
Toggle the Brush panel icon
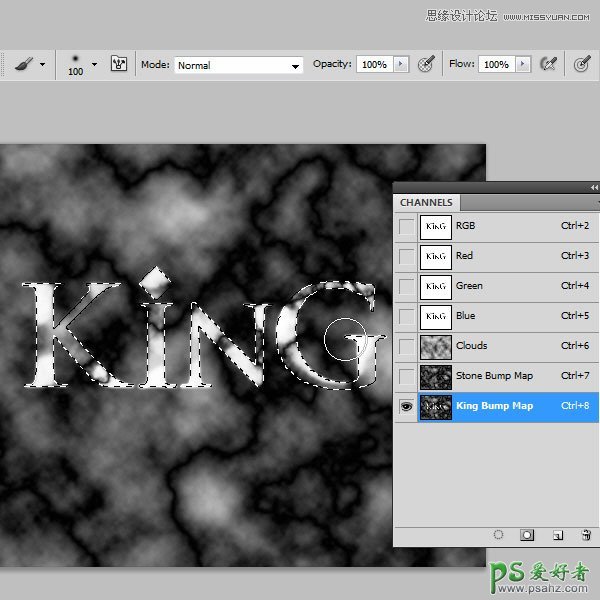tap(118, 64)
